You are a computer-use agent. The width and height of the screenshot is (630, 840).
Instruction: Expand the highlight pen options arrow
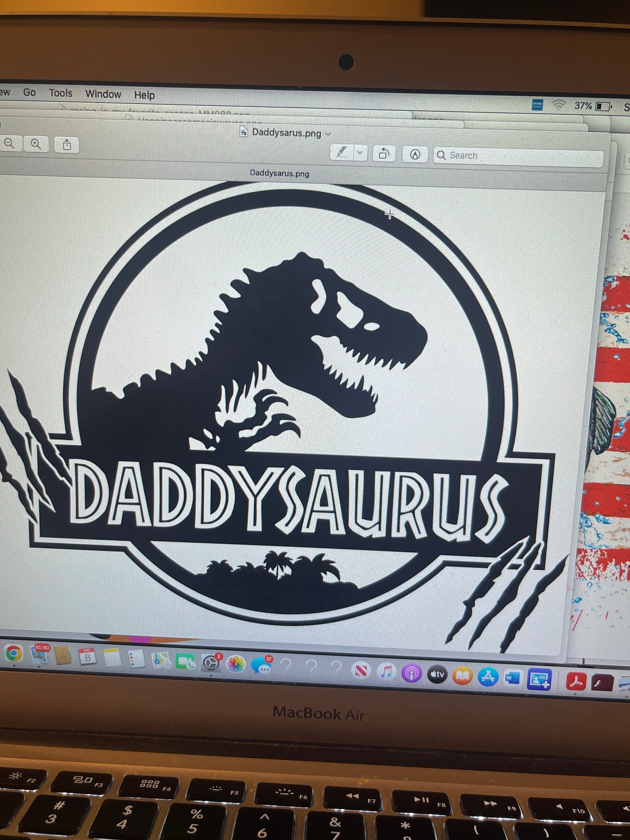point(360,153)
